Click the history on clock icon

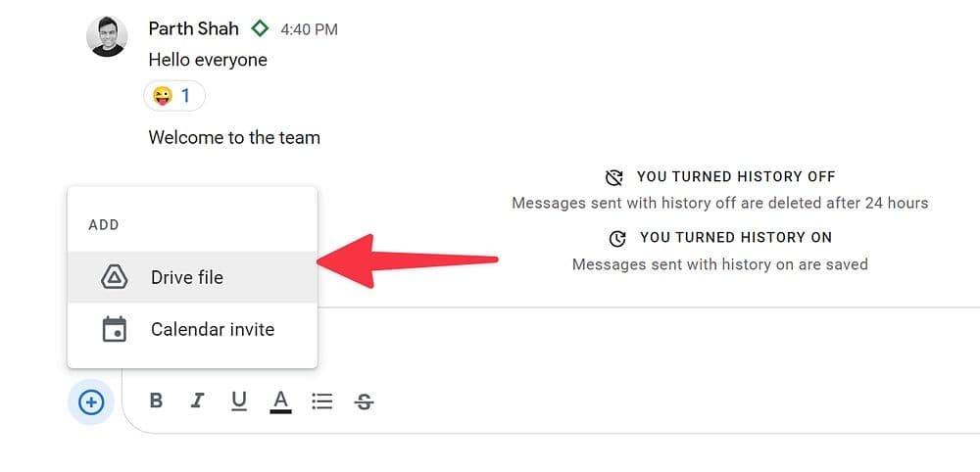[x=617, y=238]
